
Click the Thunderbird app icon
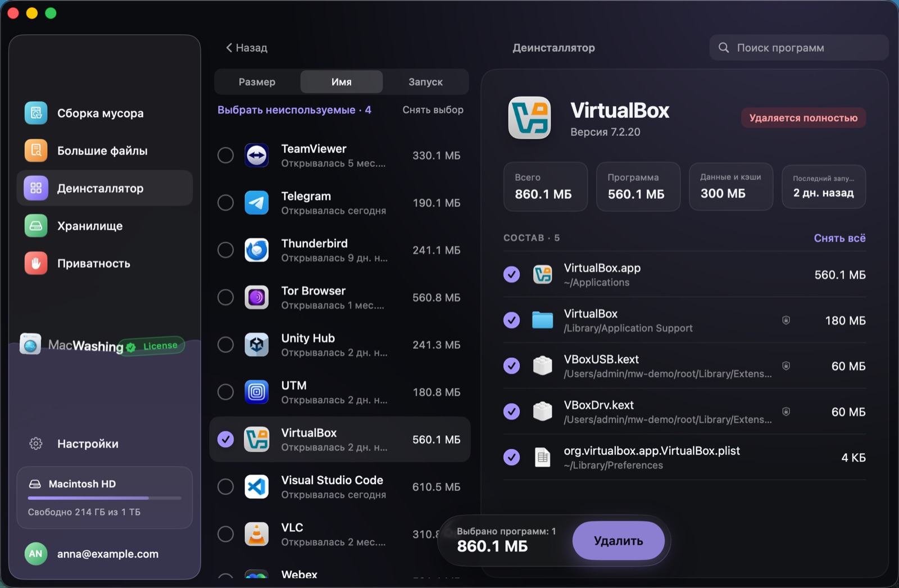(x=257, y=250)
